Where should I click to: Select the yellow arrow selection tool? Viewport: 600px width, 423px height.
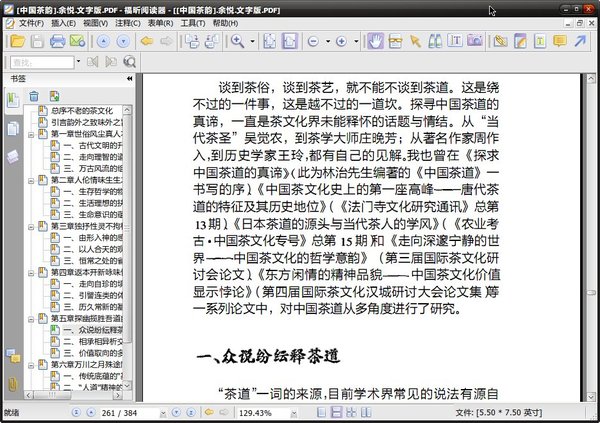point(415,41)
